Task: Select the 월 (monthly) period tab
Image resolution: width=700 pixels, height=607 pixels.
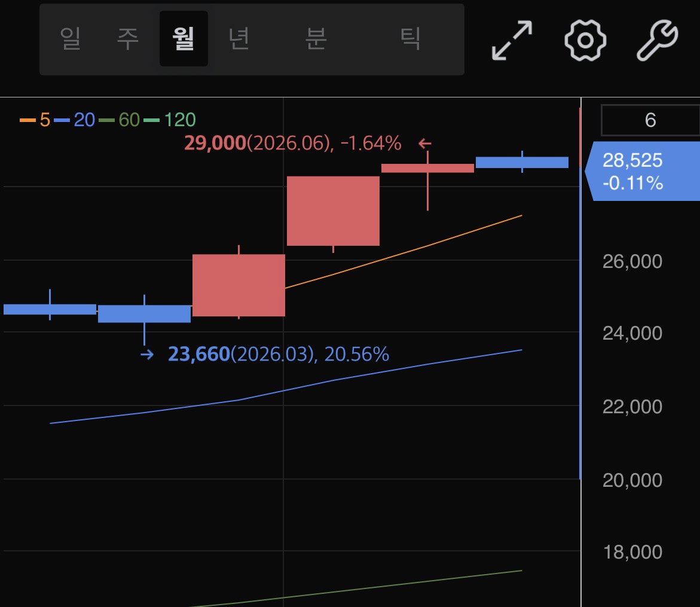Action: 184,38
